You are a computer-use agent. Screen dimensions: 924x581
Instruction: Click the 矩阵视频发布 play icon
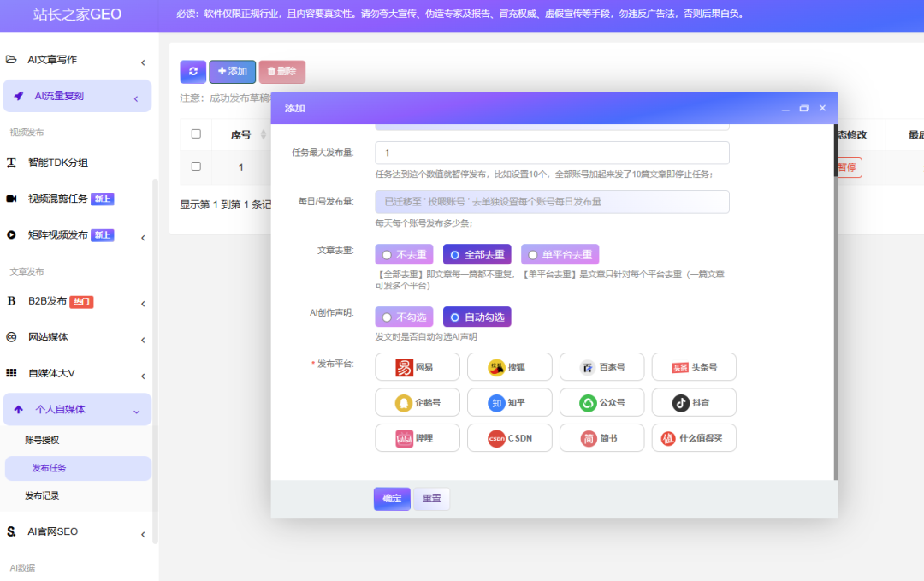pyautogui.click(x=11, y=234)
